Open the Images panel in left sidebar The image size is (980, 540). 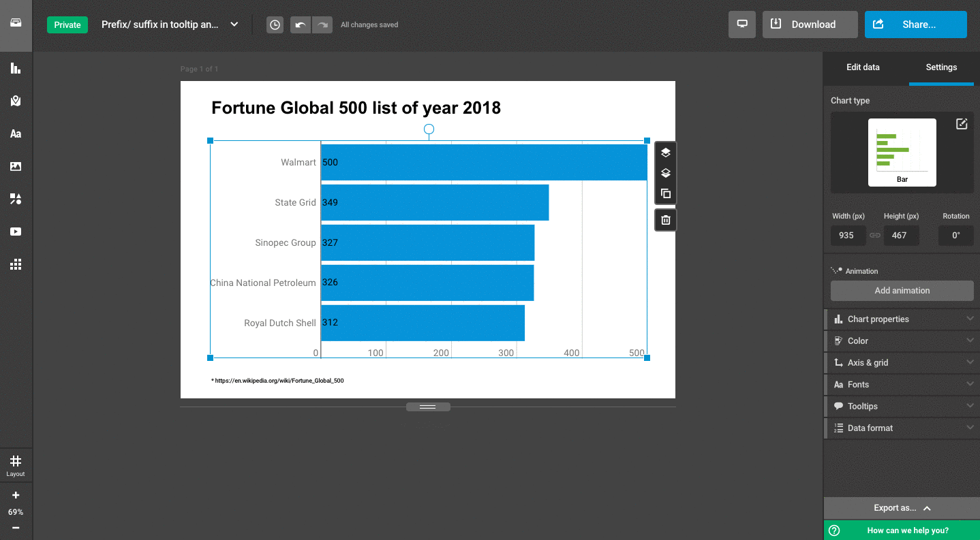tap(16, 166)
